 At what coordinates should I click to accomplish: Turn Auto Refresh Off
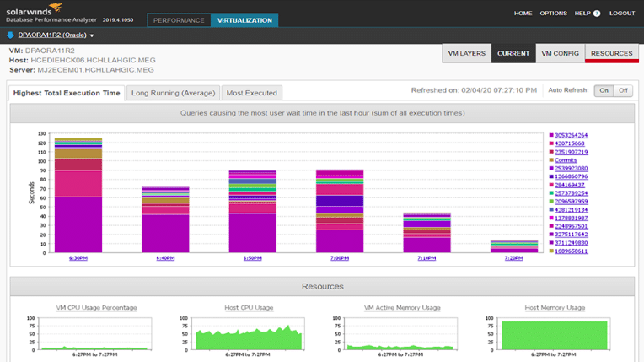(623, 90)
